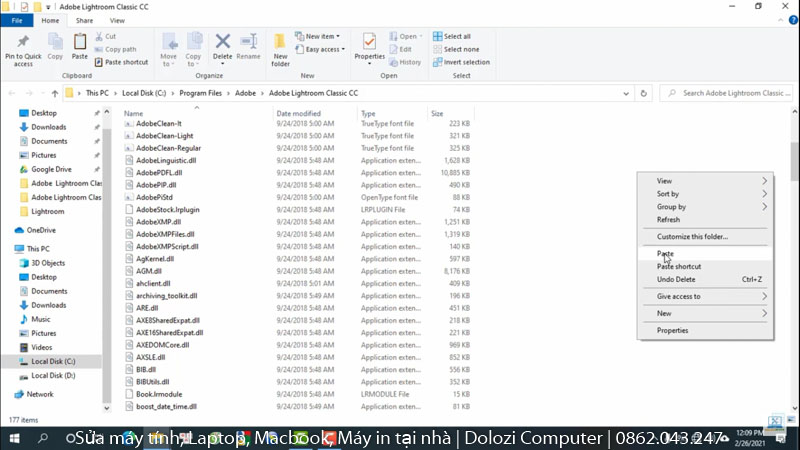Switch to the Share ribbon tab
800x450 pixels.
point(84,20)
